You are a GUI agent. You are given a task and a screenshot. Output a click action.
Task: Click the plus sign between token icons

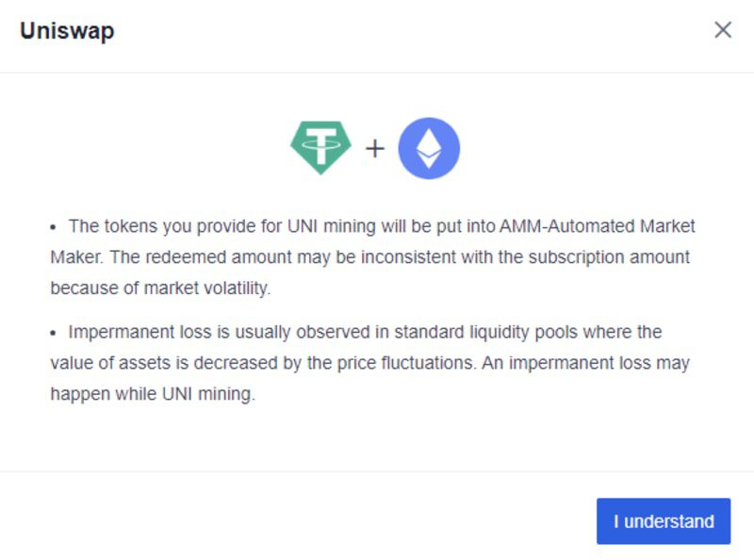coord(375,148)
